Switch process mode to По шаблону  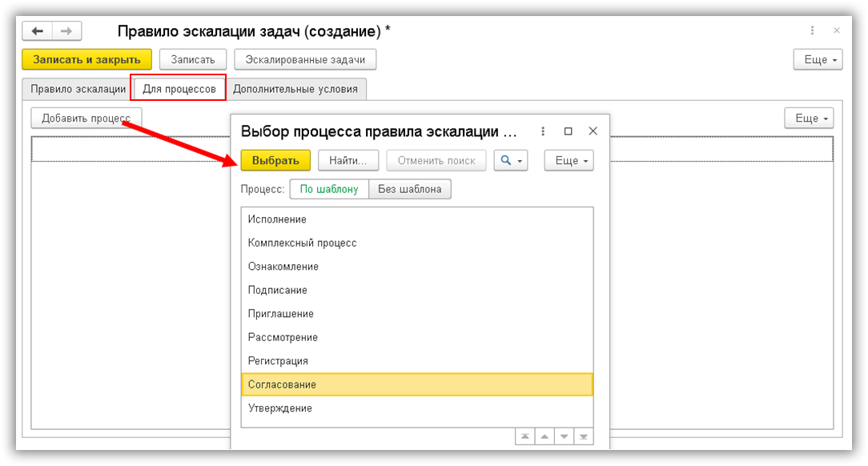(x=329, y=189)
